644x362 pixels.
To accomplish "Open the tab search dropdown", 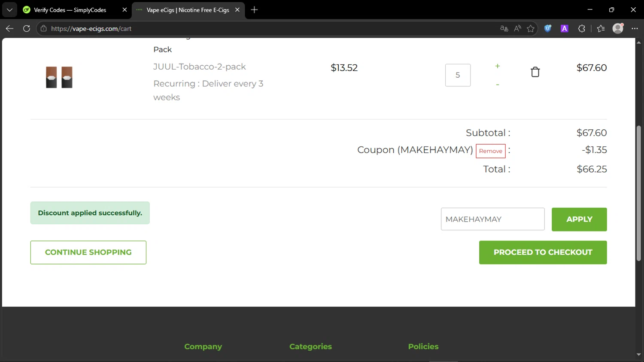I will pos(9,10).
